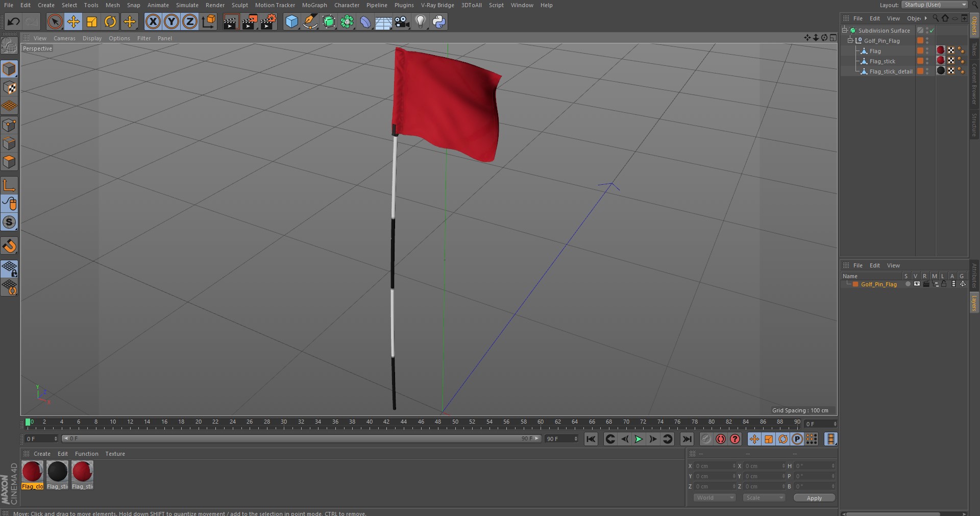
Task: Add a camera object
Action: point(402,21)
